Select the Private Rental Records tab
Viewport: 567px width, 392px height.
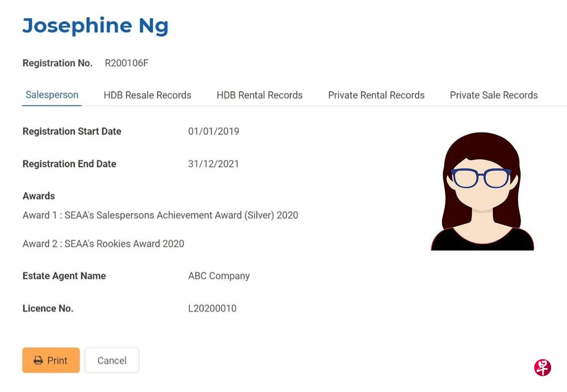pyautogui.click(x=376, y=95)
